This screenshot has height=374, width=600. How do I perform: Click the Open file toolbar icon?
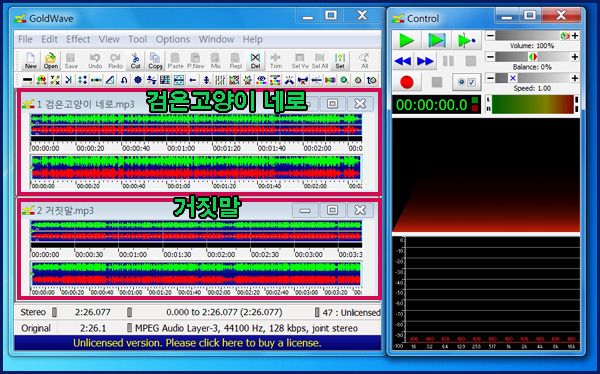[51, 60]
